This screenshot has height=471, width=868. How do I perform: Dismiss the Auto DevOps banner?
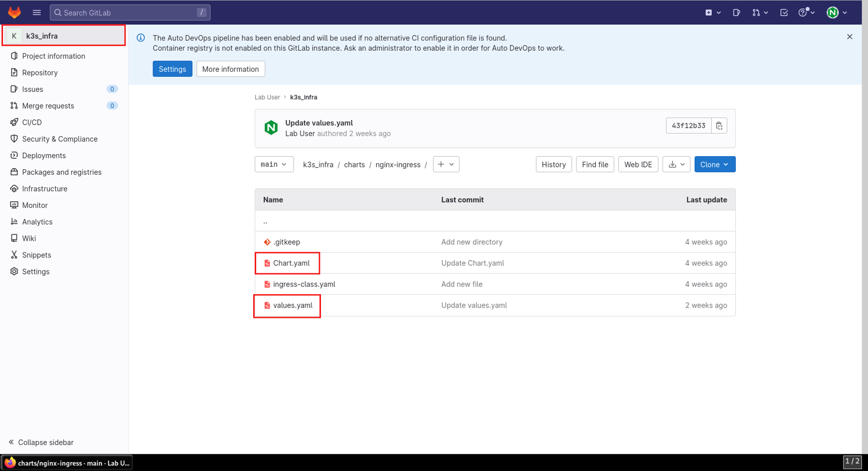click(850, 36)
